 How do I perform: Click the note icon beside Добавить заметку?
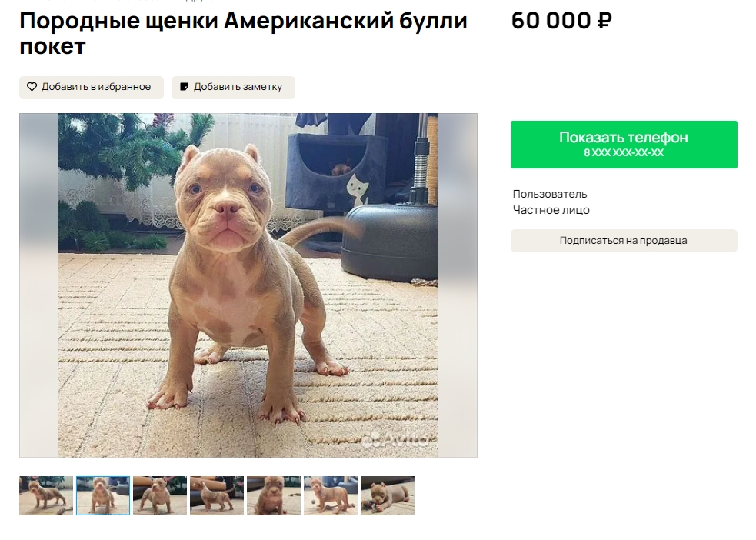click(184, 87)
